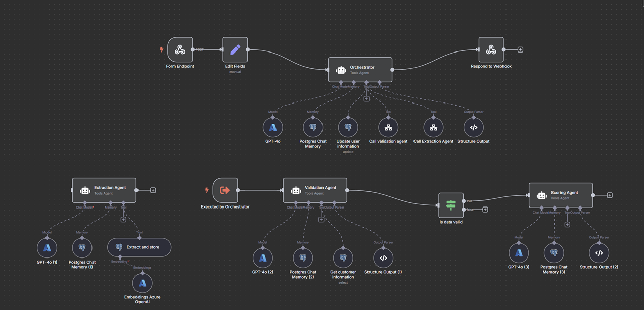The width and height of the screenshot is (644, 310).
Task: Select the Structure Output (2) node
Action: pyautogui.click(x=599, y=253)
